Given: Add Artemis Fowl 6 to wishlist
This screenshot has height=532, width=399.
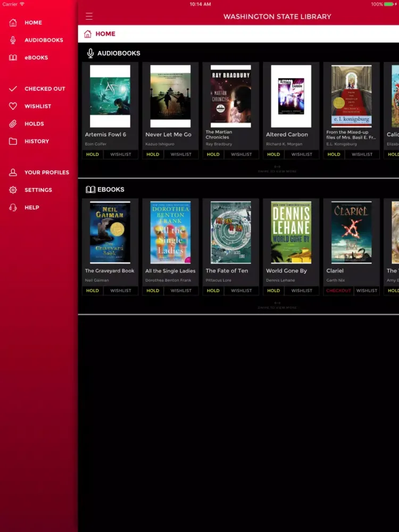Looking at the screenshot, I should pyautogui.click(x=120, y=154).
